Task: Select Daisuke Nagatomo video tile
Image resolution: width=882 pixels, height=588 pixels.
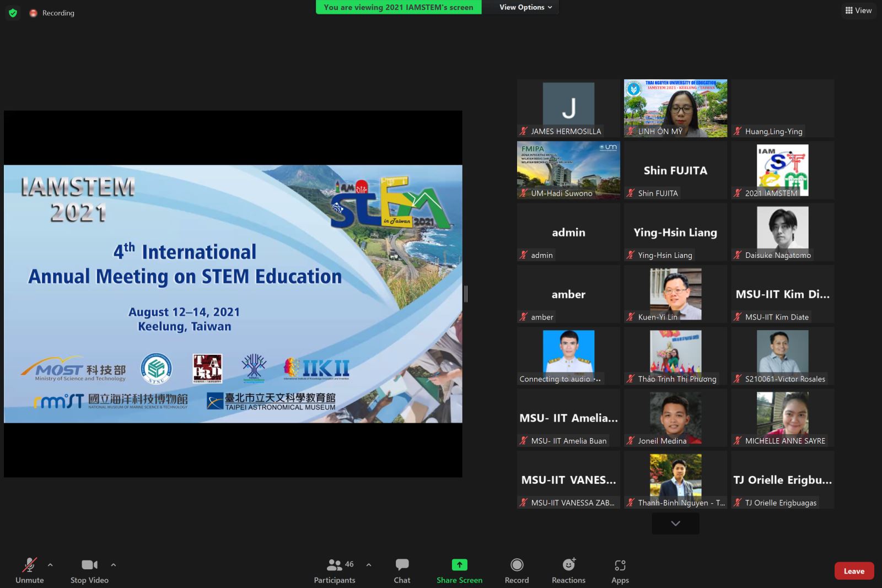Action: click(782, 232)
